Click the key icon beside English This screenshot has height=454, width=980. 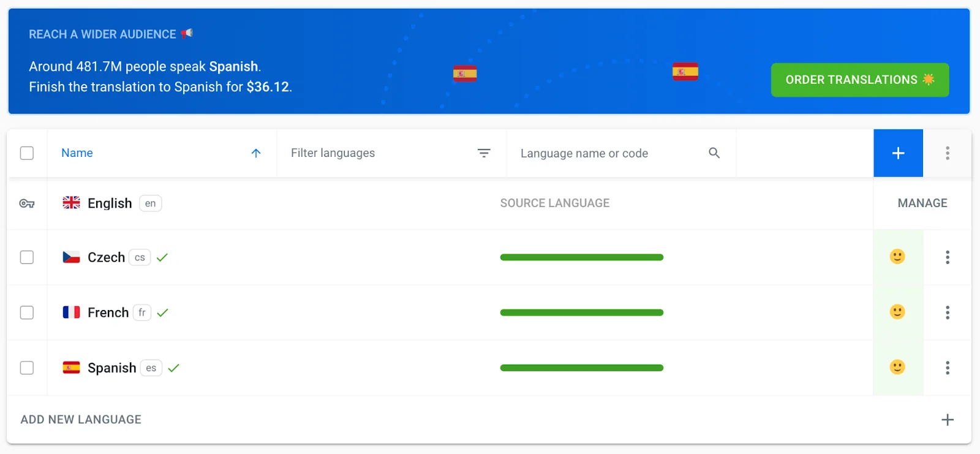(x=27, y=203)
